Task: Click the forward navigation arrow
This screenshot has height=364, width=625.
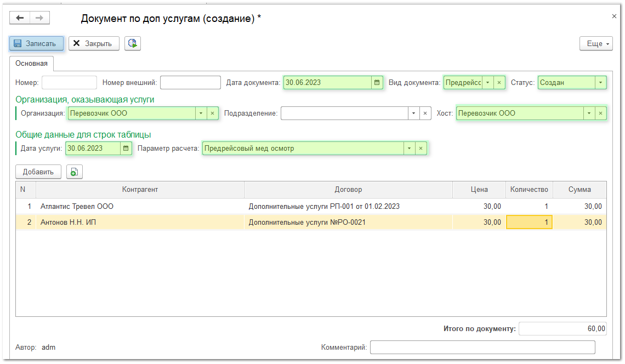Action: click(39, 18)
